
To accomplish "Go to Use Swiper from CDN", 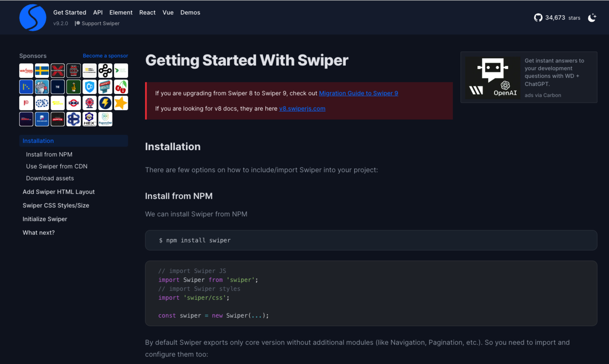I will (x=57, y=166).
